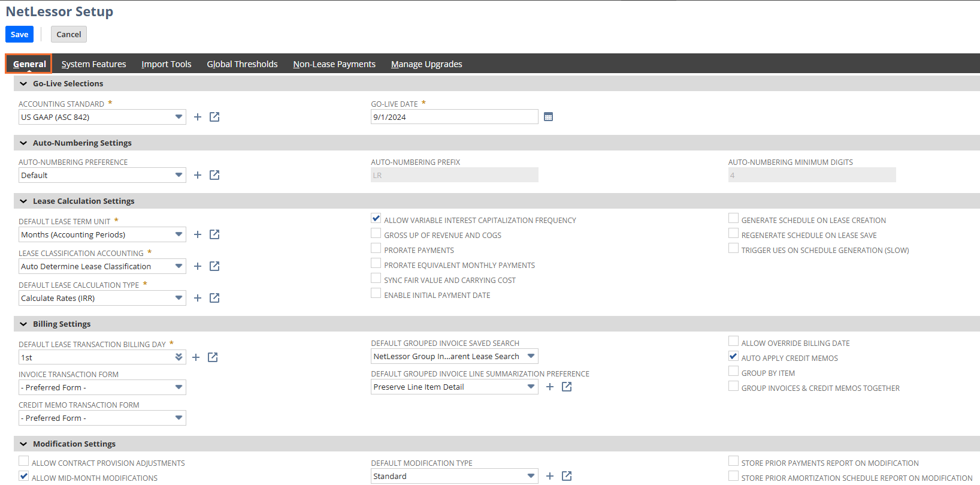Image resolution: width=980 pixels, height=485 pixels.
Task: Open Default Modification Type record icon
Action: click(567, 476)
